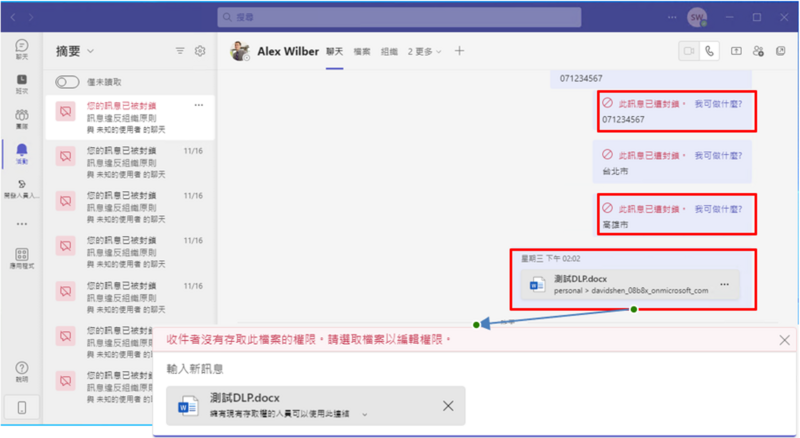Pop out the chat into a new window
Image resolution: width=800 pixels, height=438 pixels.
coord(781,51)
